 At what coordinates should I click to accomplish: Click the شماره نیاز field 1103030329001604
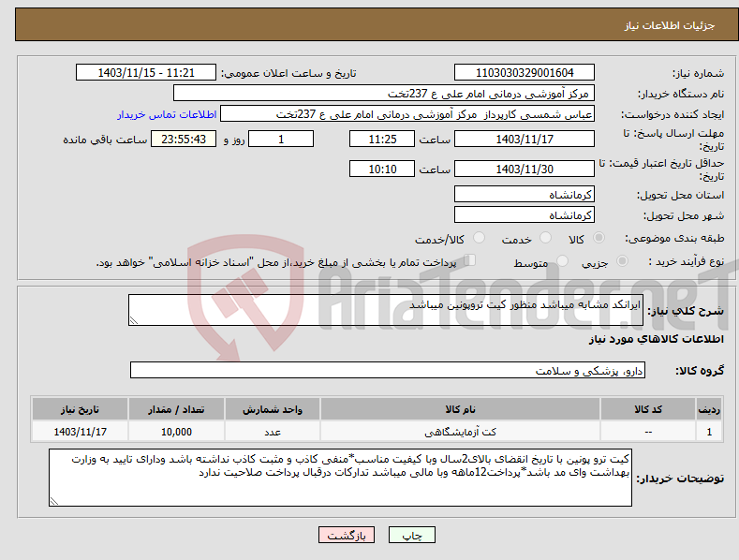(x=525, y=73)
